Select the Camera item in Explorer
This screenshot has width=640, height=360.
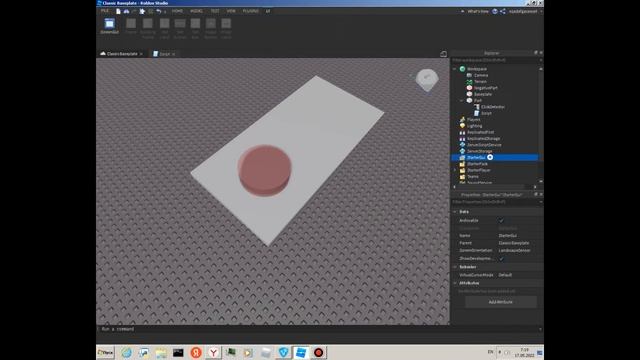[x=480, y=75]
